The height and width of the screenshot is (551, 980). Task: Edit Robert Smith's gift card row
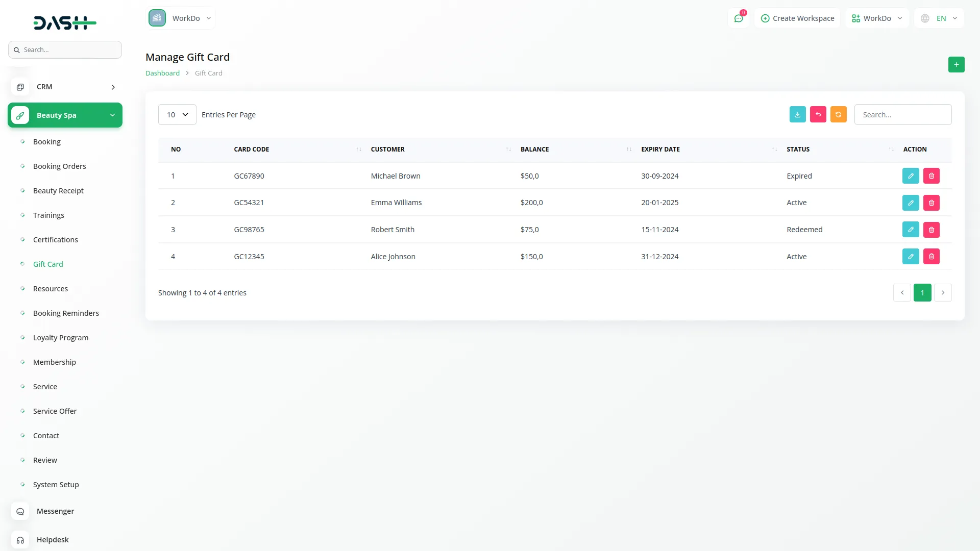point(911,230)
